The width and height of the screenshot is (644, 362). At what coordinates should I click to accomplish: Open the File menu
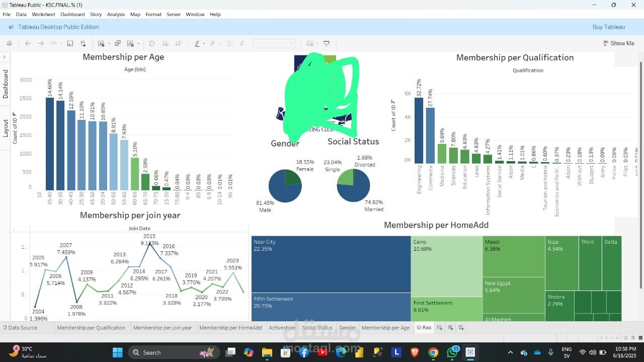pyautogui.click(x=7, y=15)
